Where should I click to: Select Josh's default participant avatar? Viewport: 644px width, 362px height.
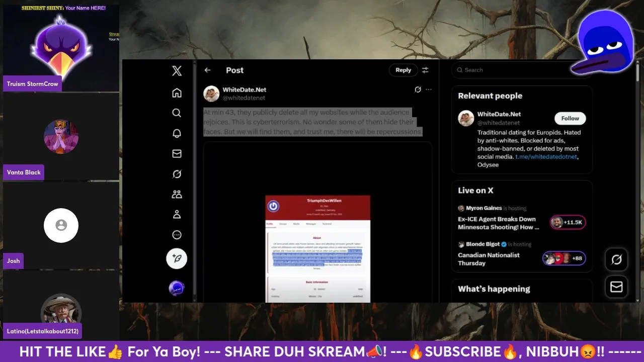pos(61,225)
